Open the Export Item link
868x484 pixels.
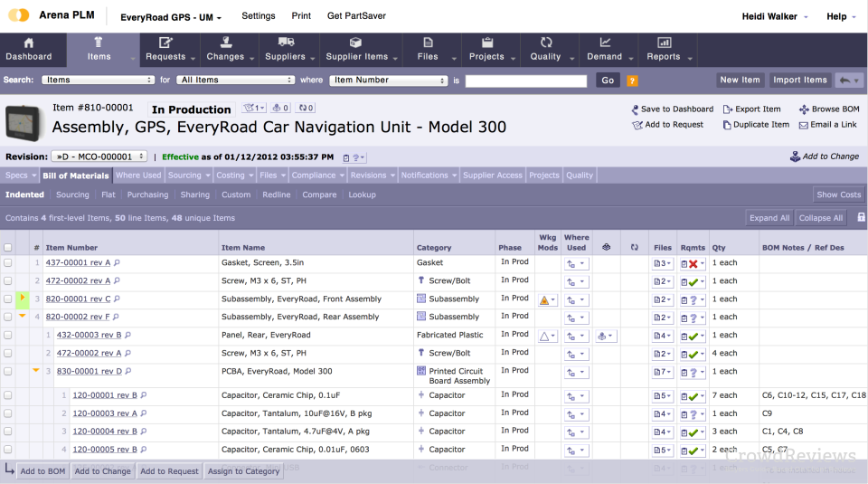[751, 109]
